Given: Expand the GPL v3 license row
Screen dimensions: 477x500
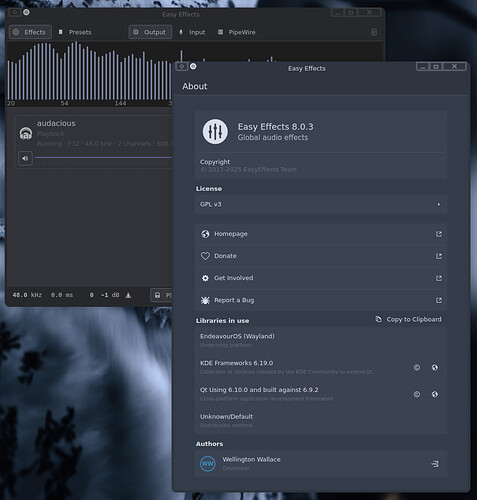Looking at the screenshot, I should pyautogui.click(x=321, y=204).
